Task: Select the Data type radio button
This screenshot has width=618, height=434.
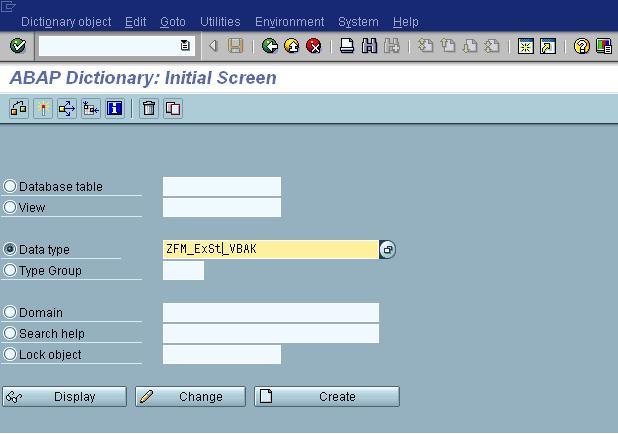Action: [10, 249]
